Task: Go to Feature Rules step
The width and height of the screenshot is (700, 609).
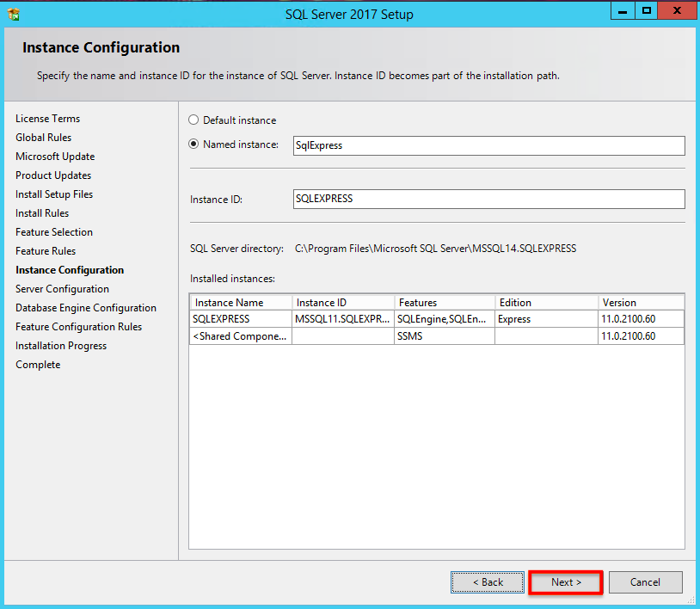Action: 46,251
